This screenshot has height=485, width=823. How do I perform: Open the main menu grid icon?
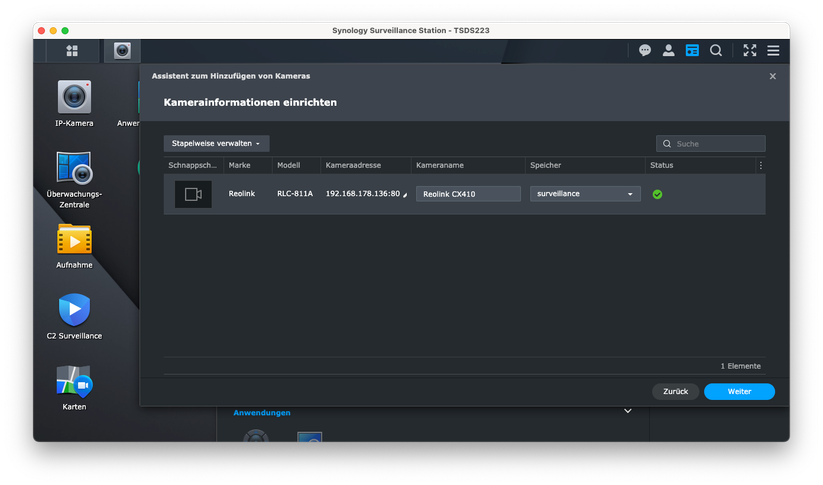click(x=72, y=51)
